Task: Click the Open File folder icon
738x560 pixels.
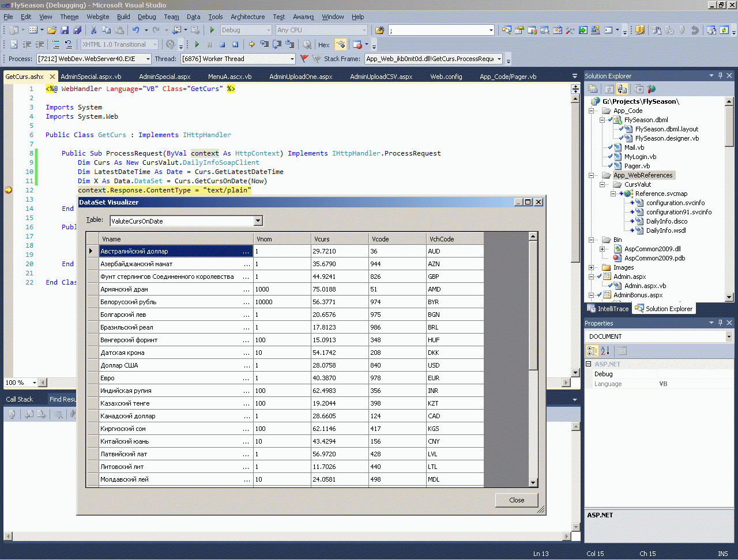Action: [52, 30]
